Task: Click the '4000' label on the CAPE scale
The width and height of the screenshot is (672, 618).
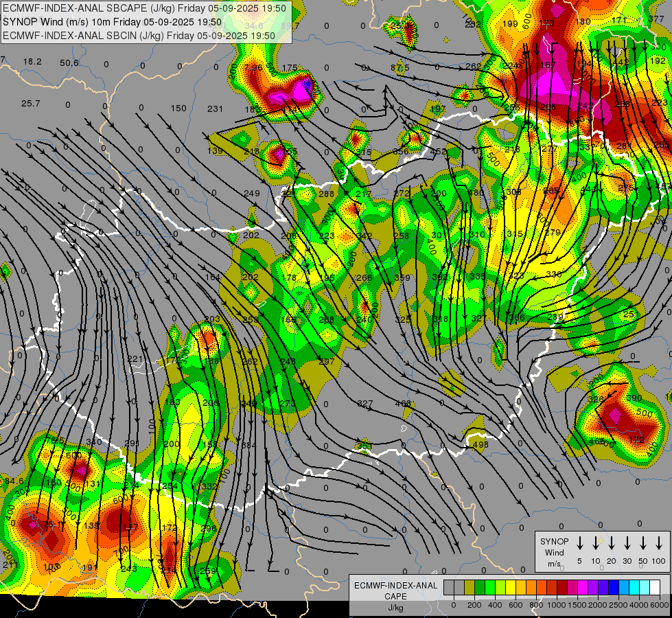Action: coord(640,605)
